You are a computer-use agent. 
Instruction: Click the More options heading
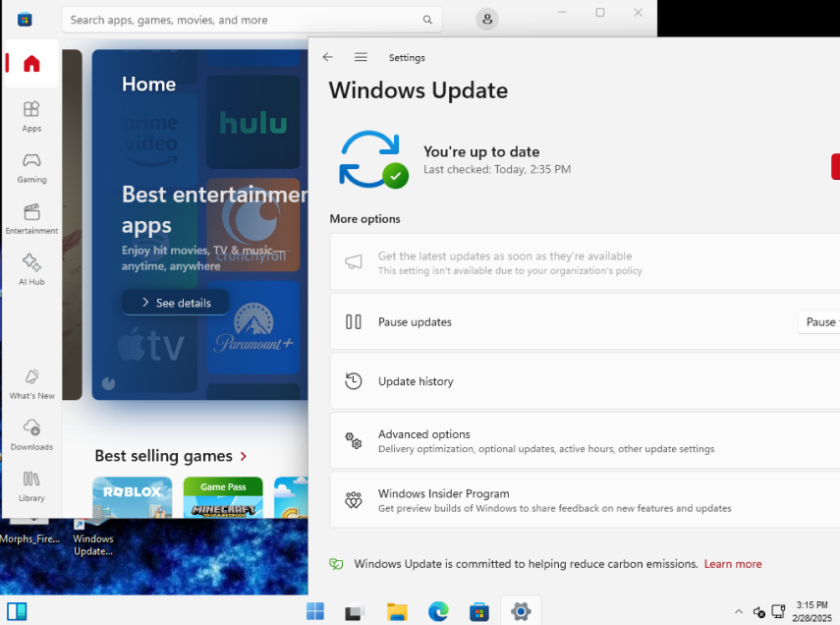point(364,219)
